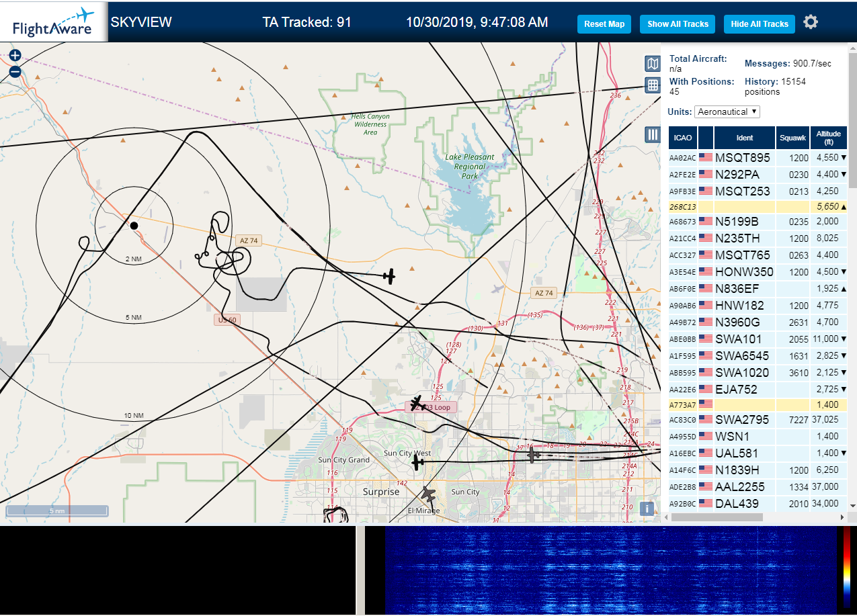Click the sidebar horizontal scrollbar thumb
Viewport: 857px width, 616px height.
pyautogui.click(x=717, y=517)
